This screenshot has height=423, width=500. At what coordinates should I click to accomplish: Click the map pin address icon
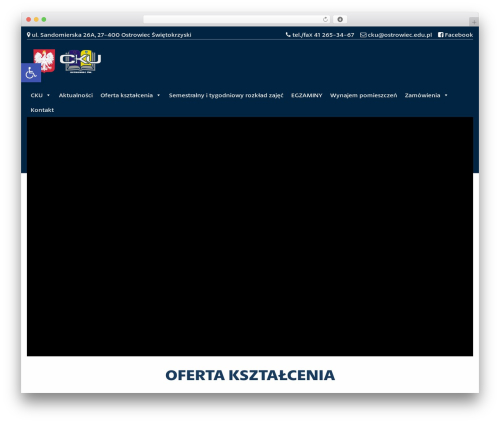pos(29,35)
